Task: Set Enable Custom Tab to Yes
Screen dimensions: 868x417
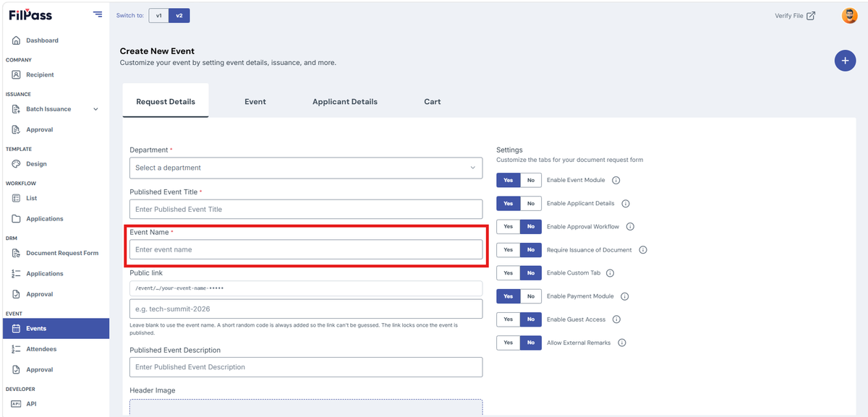Action: [509, 273]
